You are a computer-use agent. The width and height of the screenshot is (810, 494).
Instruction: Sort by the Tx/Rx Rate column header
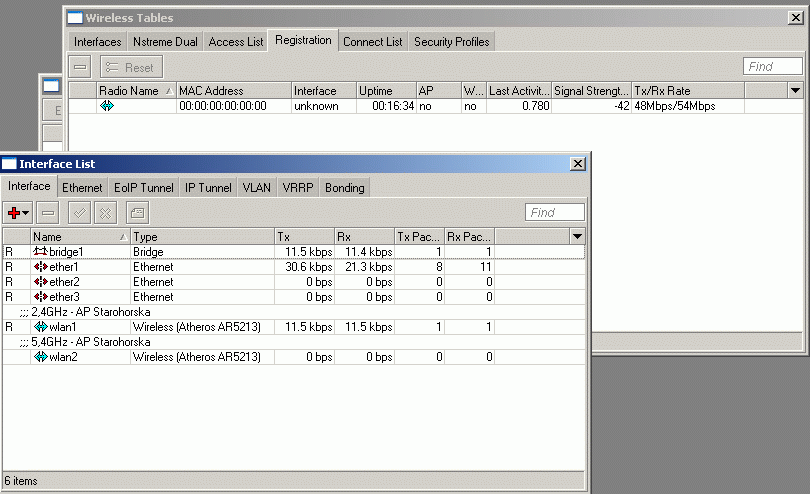pos(688,90)
